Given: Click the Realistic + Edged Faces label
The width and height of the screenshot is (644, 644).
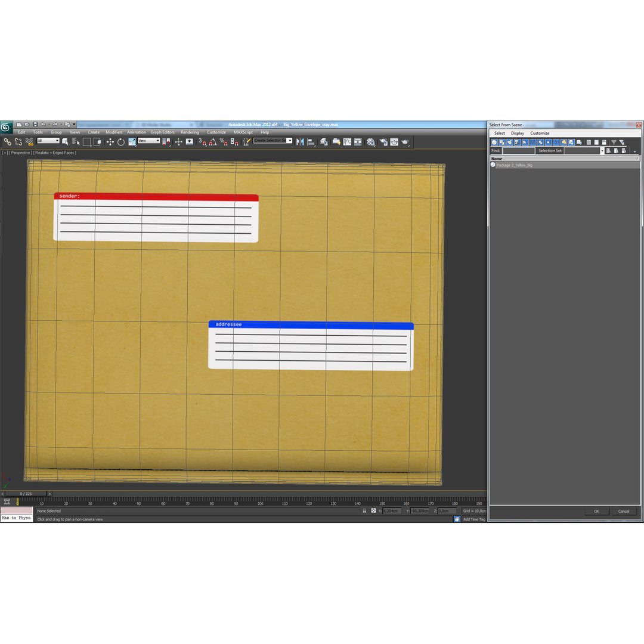Looking at the screenshot, I should pos(55,153).
